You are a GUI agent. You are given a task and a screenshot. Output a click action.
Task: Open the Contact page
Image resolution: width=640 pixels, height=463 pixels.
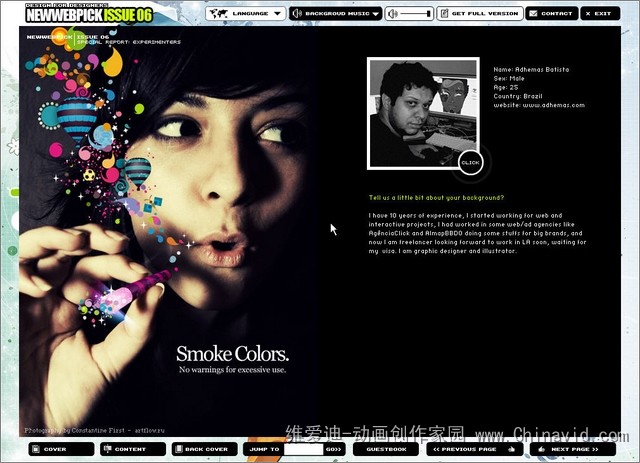[551, 13]
